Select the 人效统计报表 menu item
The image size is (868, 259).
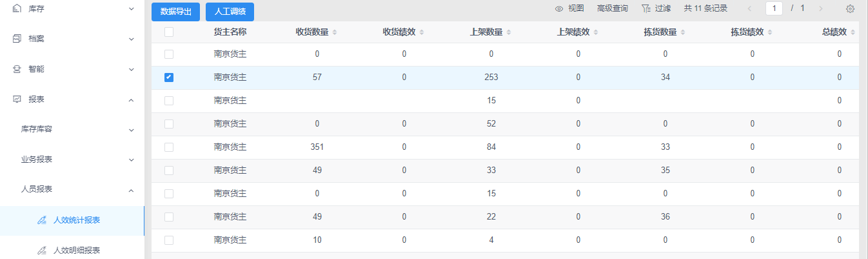click(x=72, y=220)
